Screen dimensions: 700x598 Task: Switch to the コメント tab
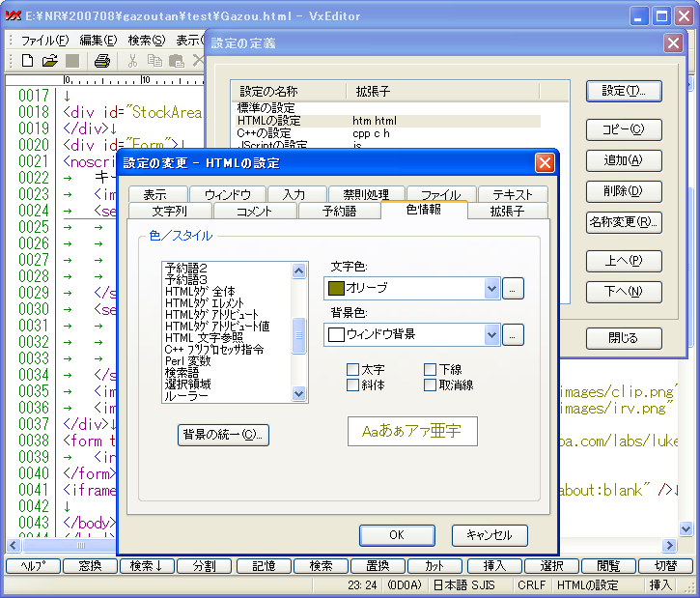[x=255, y=211]
